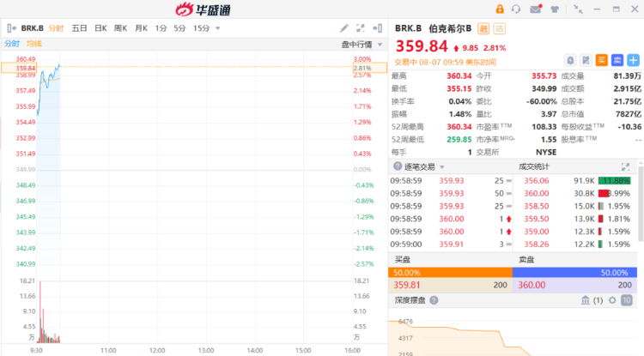Toggle the 10-level depth button
Image resolution: width=644 pixels, height=356 pixels.
pyautogui.click(x=627, y=300)
